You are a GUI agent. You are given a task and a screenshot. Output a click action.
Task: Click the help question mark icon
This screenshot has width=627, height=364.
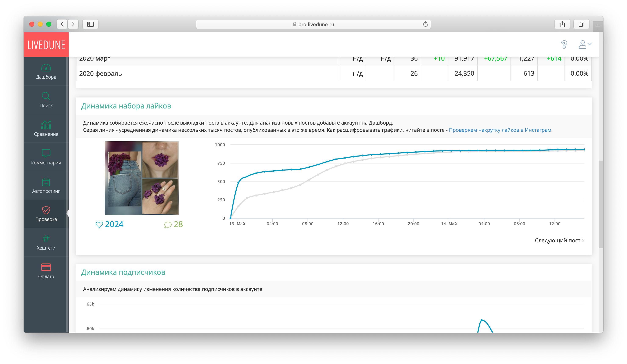[564, 44]
